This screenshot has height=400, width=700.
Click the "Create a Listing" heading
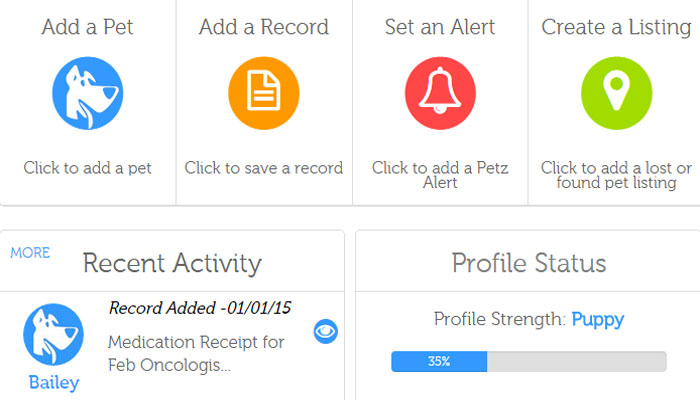click(616, 27)
